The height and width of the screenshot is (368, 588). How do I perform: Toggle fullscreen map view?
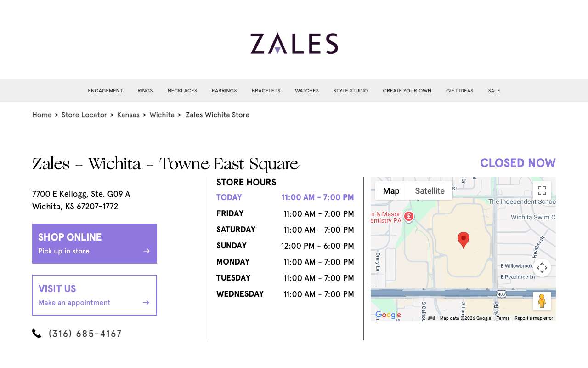point(542,190)
